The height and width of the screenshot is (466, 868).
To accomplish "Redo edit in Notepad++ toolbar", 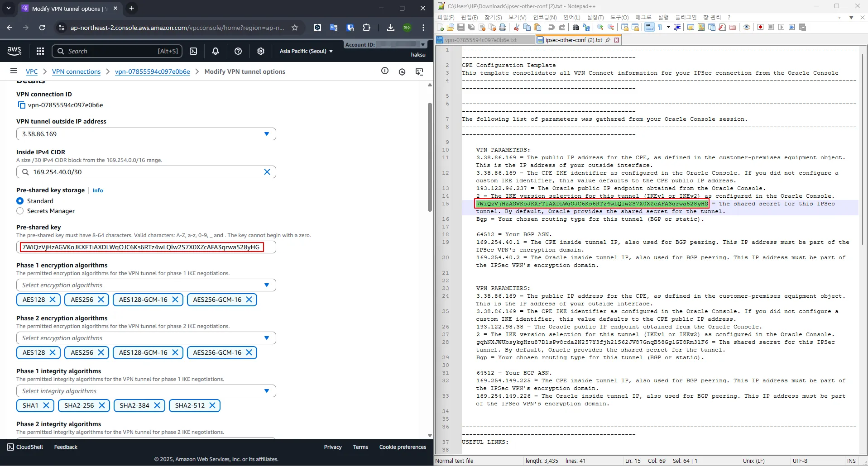I will (x=562, y=27).
